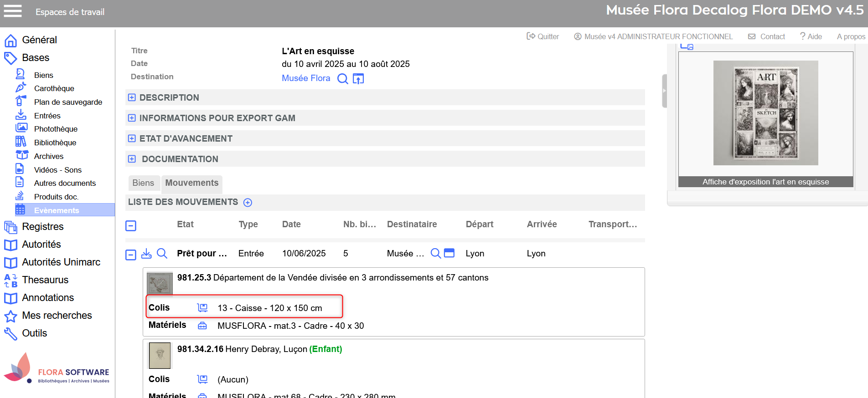The width and height of the screenshot is (868, 398).
Task: Click the Colis icon for item 981.25.3
Action: [202, 308]
